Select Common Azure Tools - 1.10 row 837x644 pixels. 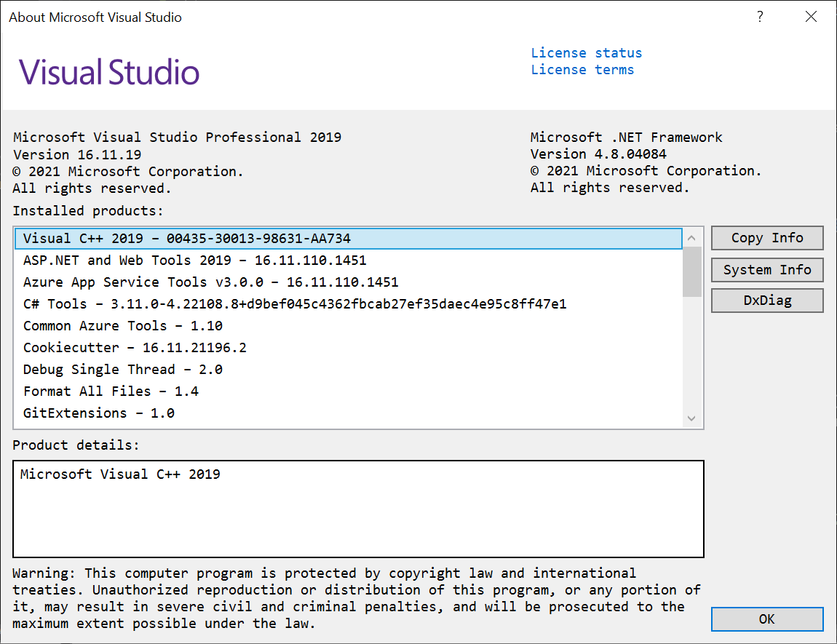point(349,326)
